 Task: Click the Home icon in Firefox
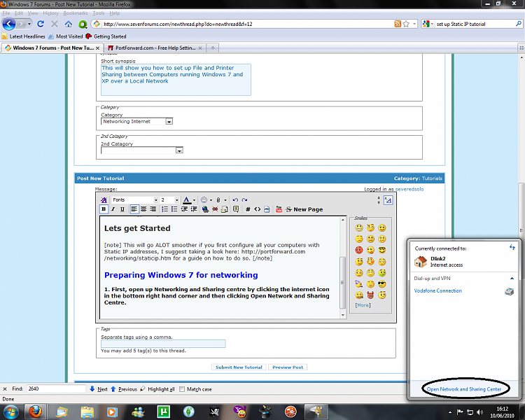click(69, 24)
